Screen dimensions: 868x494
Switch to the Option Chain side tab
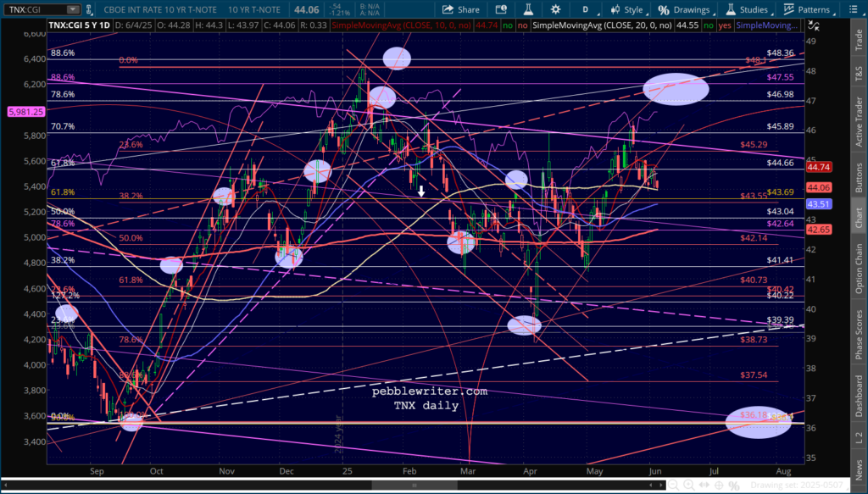coord(858,269)
